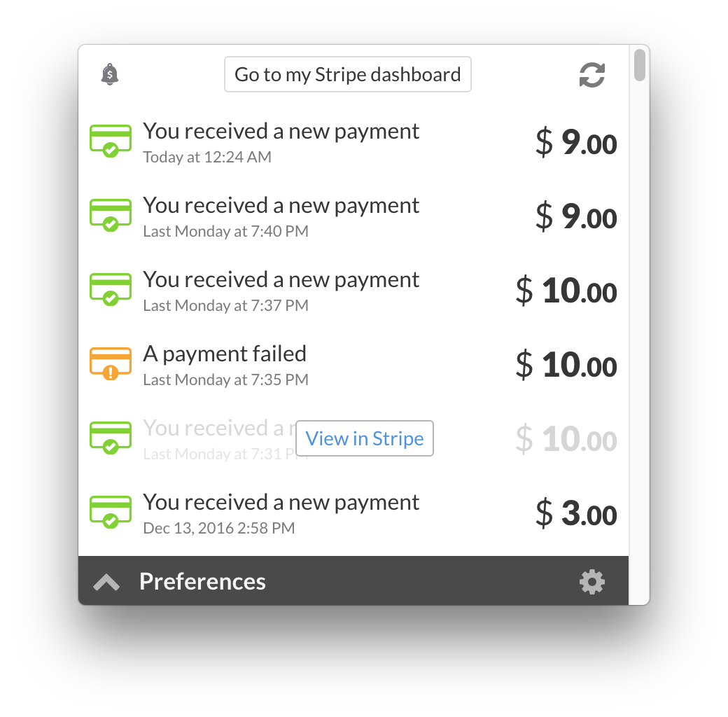Click card icon of Today 12:24 AM payment
The height and width of the screenshot is (717, 728).
point(111,141)
